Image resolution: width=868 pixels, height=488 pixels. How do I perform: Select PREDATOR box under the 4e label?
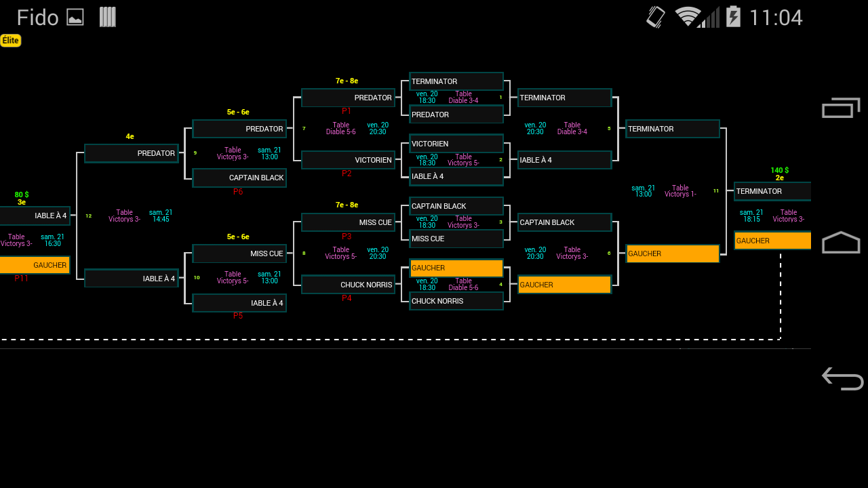[x=132, y=153]
